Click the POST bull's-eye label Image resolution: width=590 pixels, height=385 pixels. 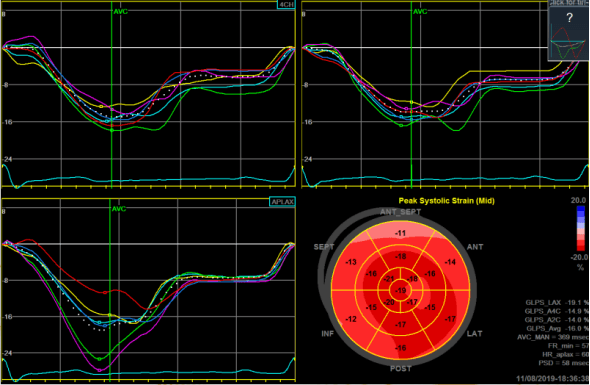point(400,368)
